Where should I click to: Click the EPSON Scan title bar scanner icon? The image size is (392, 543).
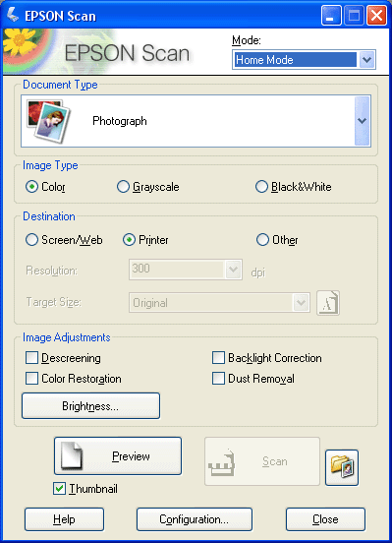click(x=13, y=15)
